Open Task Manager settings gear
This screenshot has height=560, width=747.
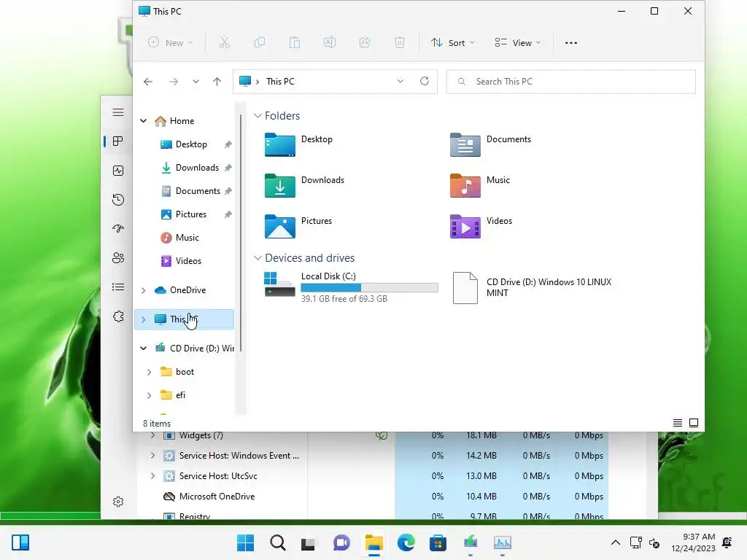tap(118, 502)
